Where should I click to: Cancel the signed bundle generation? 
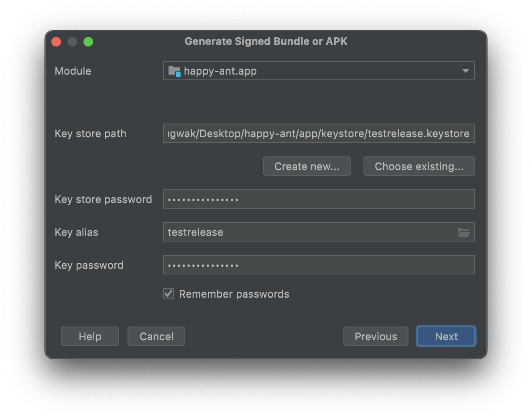click(x=156, y=336)
